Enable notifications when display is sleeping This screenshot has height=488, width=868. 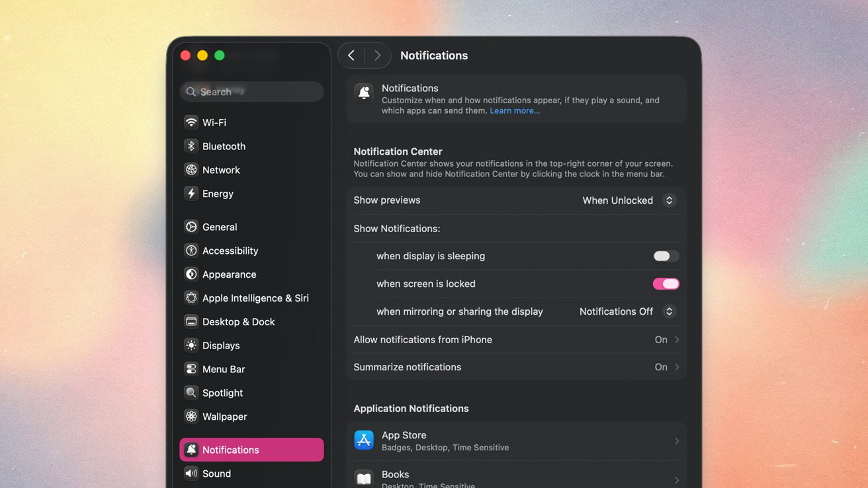pos(666,256)
